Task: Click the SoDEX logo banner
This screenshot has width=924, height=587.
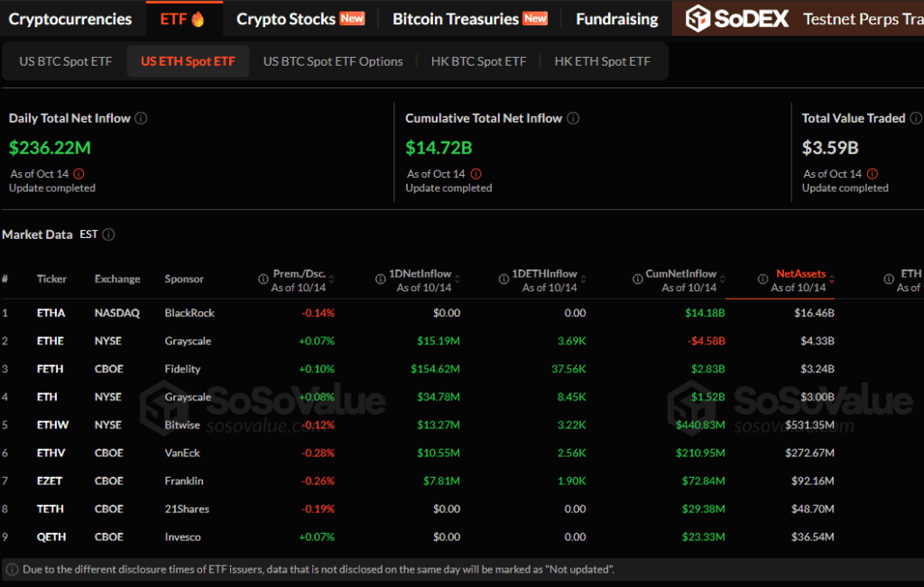Action: tap(736, 18)
